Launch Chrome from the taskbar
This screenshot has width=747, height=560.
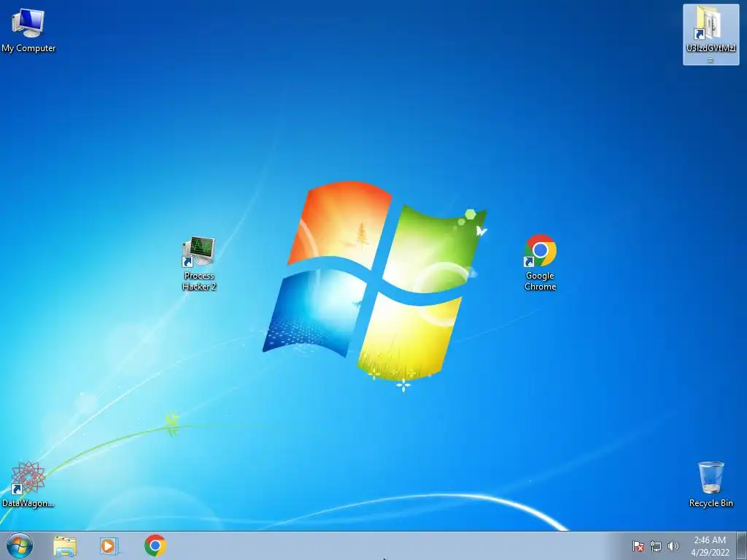[155, 545]
